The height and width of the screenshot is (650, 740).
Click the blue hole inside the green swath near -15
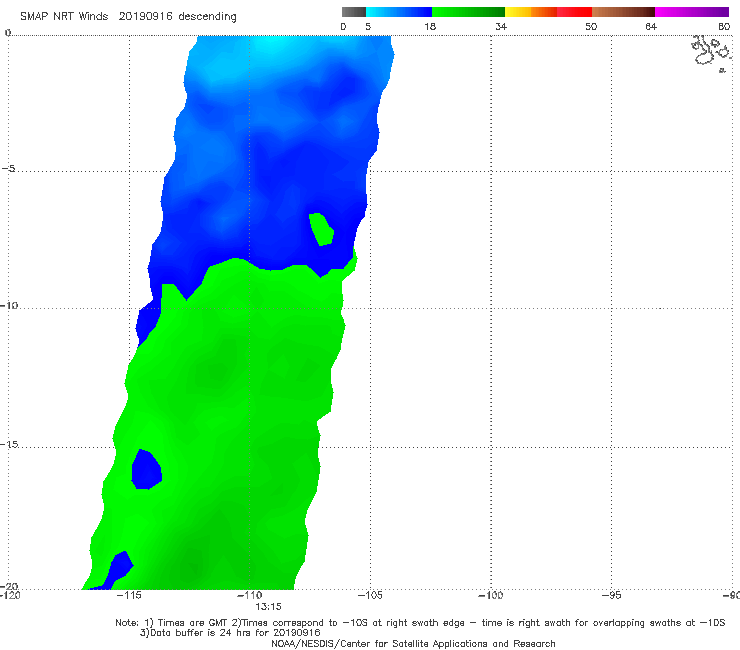(x=146, y=470)
